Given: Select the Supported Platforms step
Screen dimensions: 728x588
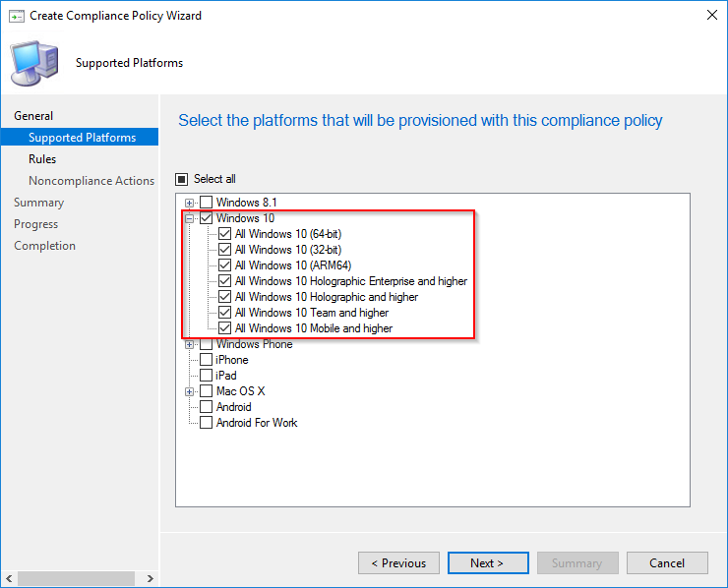Looking at the screenshot, I should [x=82, y=138].
